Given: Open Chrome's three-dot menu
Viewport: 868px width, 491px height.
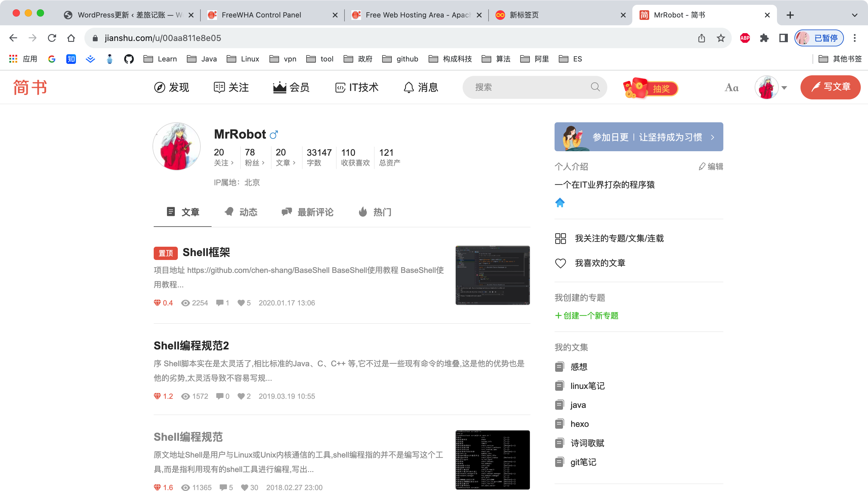Looking at the screenshot, I should pyautogui.click(x=854, y=38).
